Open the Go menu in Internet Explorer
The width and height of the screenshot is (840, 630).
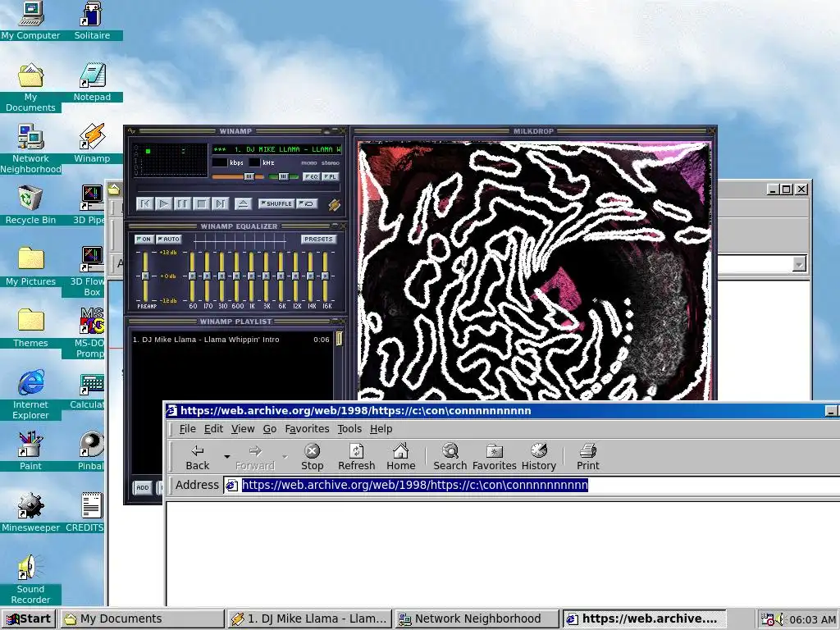pos(269,429)
